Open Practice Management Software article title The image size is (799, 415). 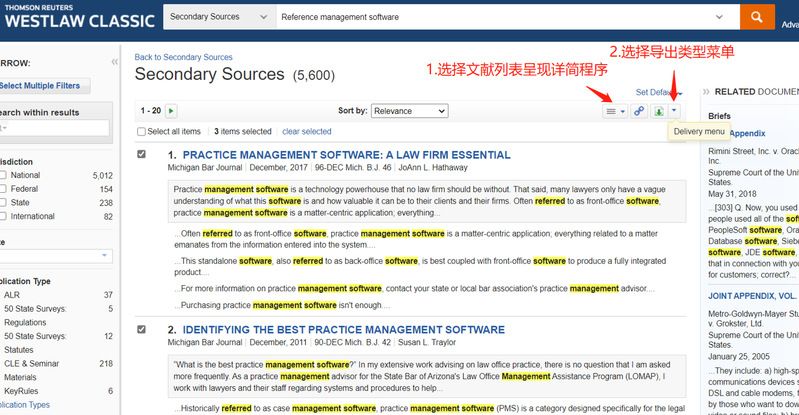[346, 155]
